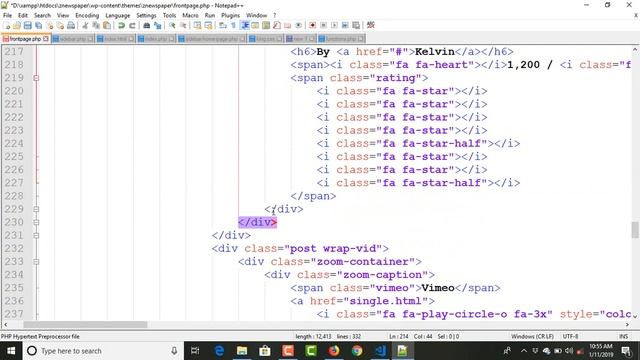Toggle synchronized vertical scrolling icon
This screenshot has width=640, height=360.
tap(198, 25)
